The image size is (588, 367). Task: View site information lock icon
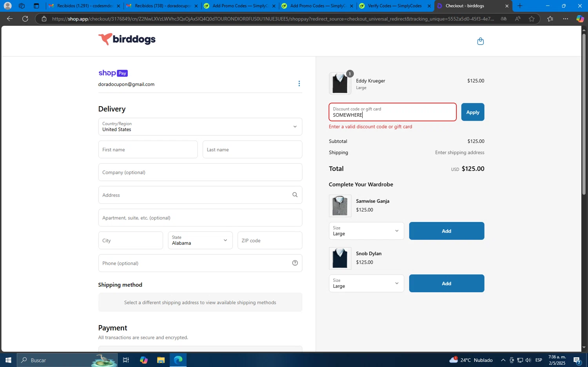click(44, 19)
